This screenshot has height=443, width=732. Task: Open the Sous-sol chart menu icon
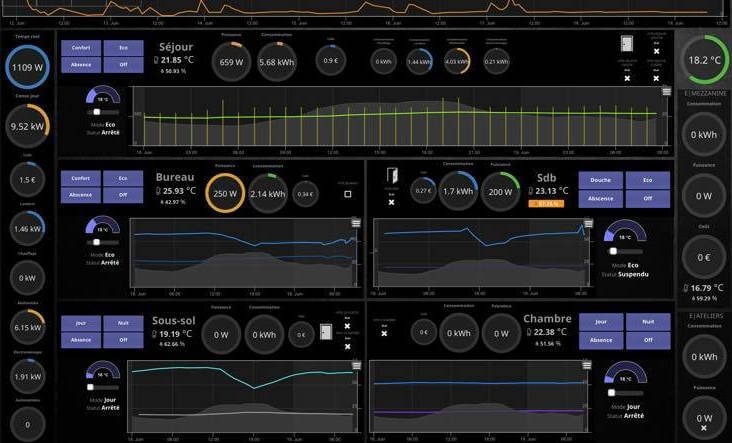(356, 364)
